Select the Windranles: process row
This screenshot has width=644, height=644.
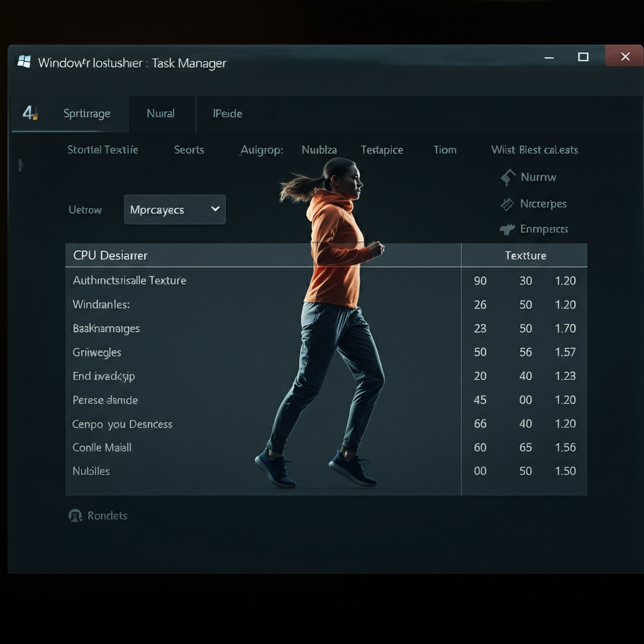coord(101,304)
